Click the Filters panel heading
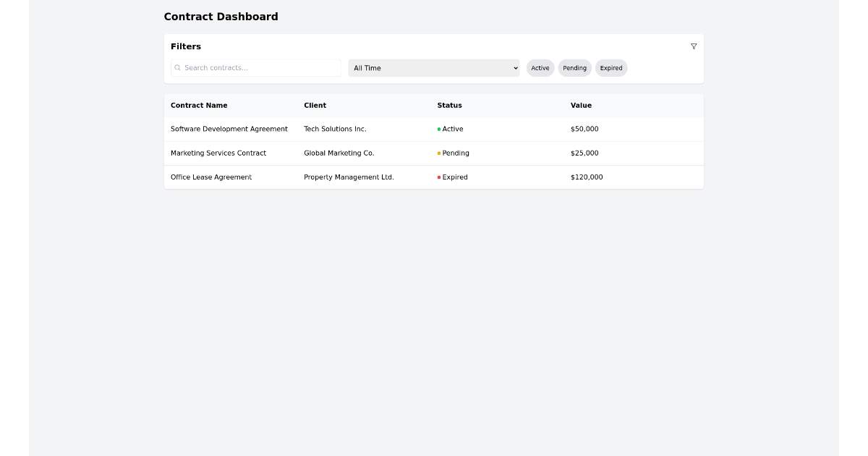The width and height of the screenshot is (868, 456). click(186, 46)
